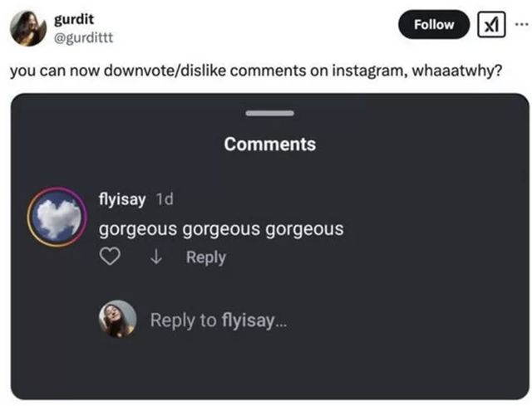The image size is (532, 406).
Task: Click Reply under flyisay's comment
Action: pyautogui.click(x=205, y=257)
